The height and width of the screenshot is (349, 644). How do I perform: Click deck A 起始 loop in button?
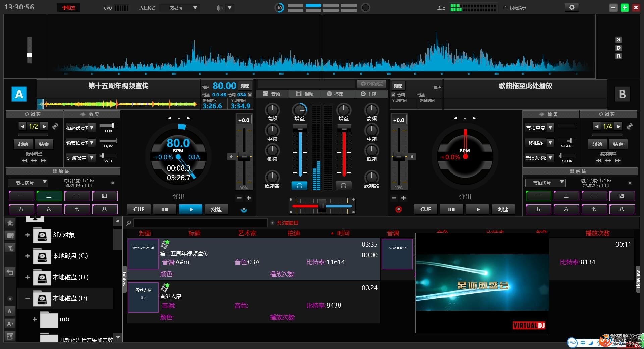point(23,144)
